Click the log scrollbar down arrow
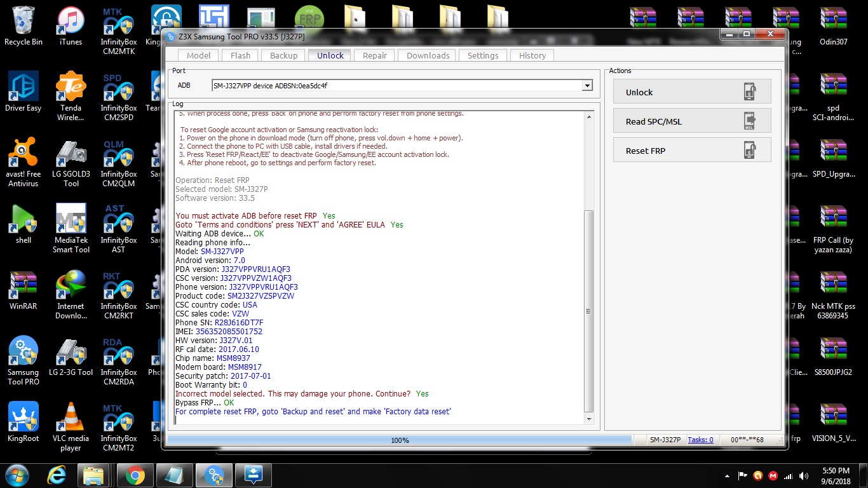Viewport: 868px width, 488px height. pyautogui.click(x=588, y=419)
